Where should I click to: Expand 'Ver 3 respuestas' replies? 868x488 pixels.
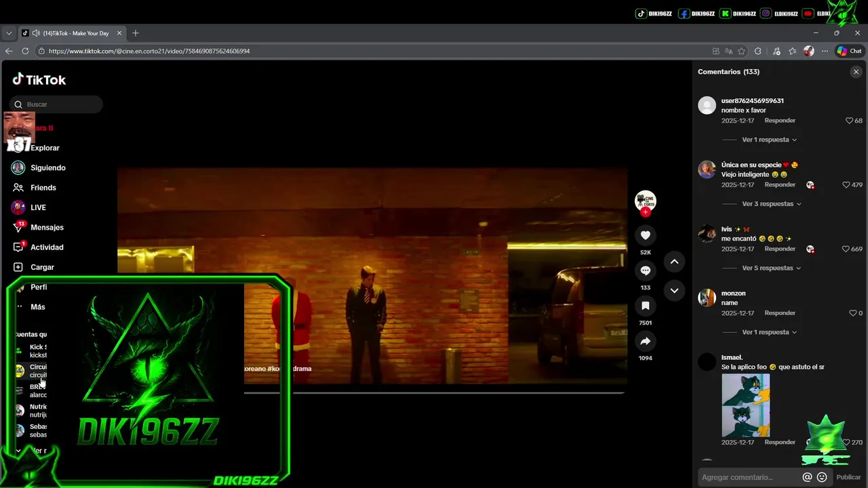pos(772,204)
